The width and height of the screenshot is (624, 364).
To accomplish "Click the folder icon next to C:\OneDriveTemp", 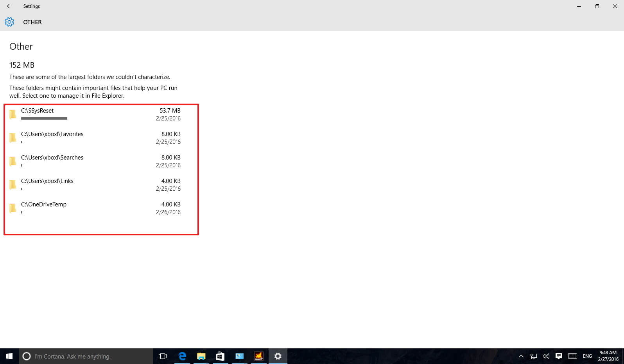I will [13, 208].
